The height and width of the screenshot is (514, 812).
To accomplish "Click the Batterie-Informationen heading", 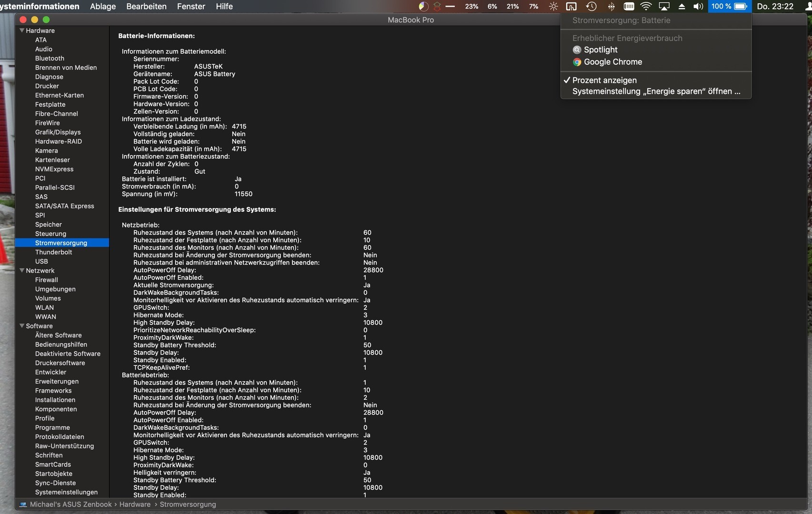I will point(156,36).
